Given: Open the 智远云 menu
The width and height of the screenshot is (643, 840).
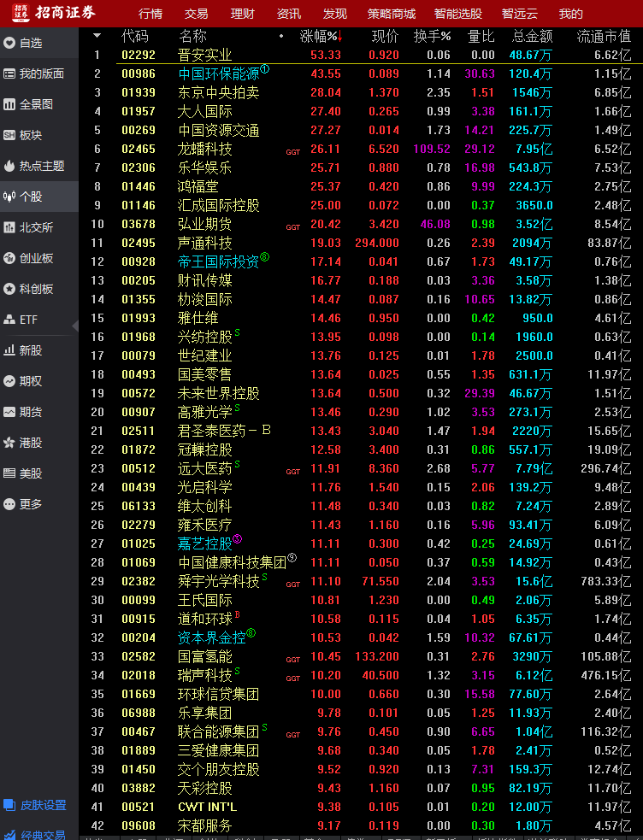Looking at the screenshot, I should tap(519, 14).
